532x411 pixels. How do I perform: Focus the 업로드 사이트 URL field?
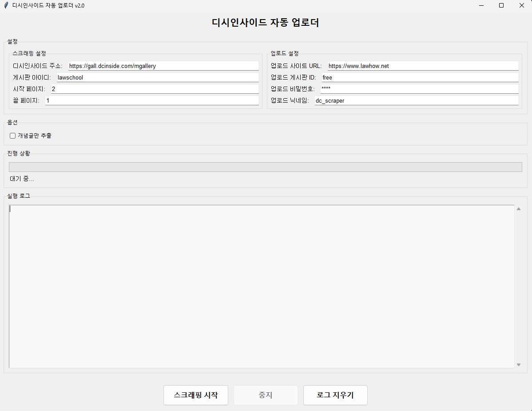[423, 66]
